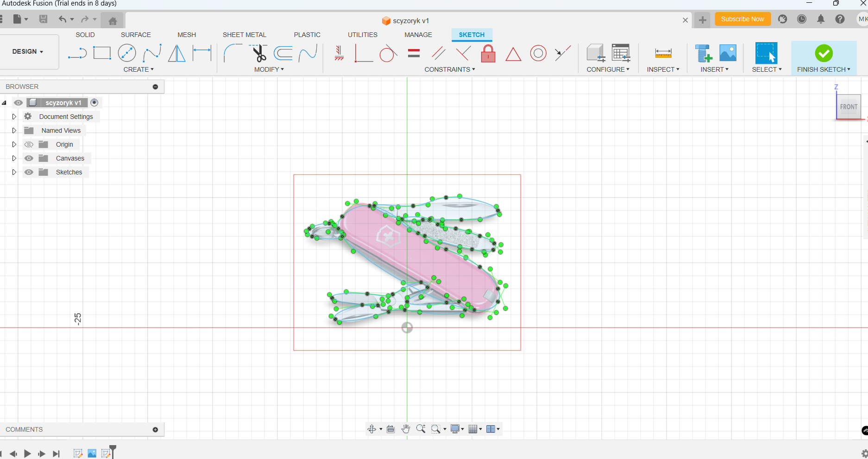Apply the Parallel constraint
868x459 pixels.
[x=439, y=53]
